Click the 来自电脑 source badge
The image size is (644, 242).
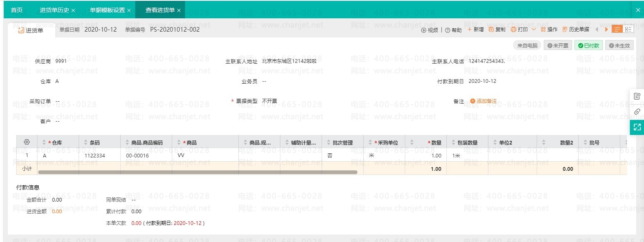point(527,45)
